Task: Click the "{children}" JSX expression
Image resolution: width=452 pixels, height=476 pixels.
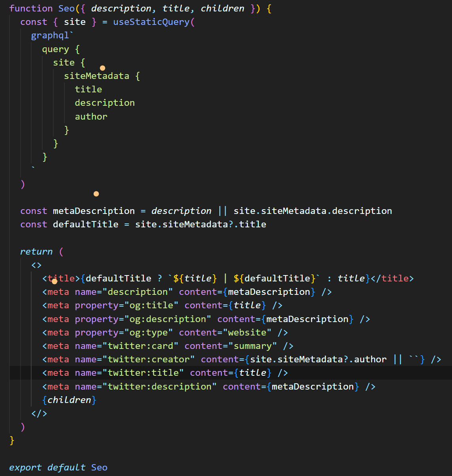Action: click(x=69, y=400)
